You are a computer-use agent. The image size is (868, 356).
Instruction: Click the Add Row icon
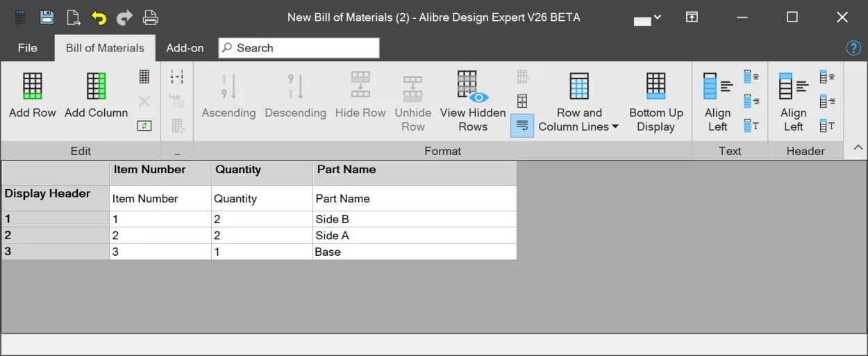[x=33, y=86]
